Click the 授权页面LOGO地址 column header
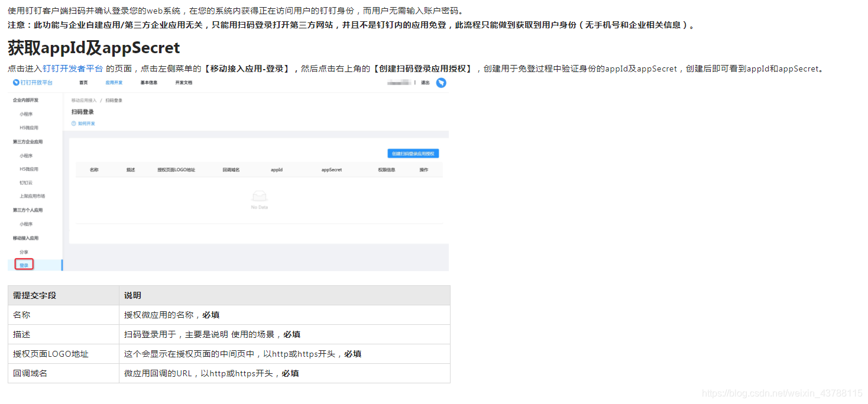The height and width of the screenshot is (404, 868). coord(176,170)
